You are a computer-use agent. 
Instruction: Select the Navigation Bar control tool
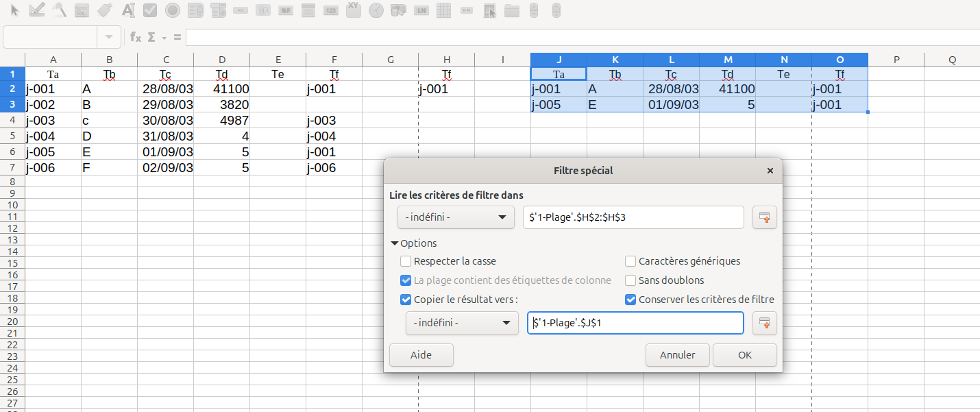click(x=467, y=10)
